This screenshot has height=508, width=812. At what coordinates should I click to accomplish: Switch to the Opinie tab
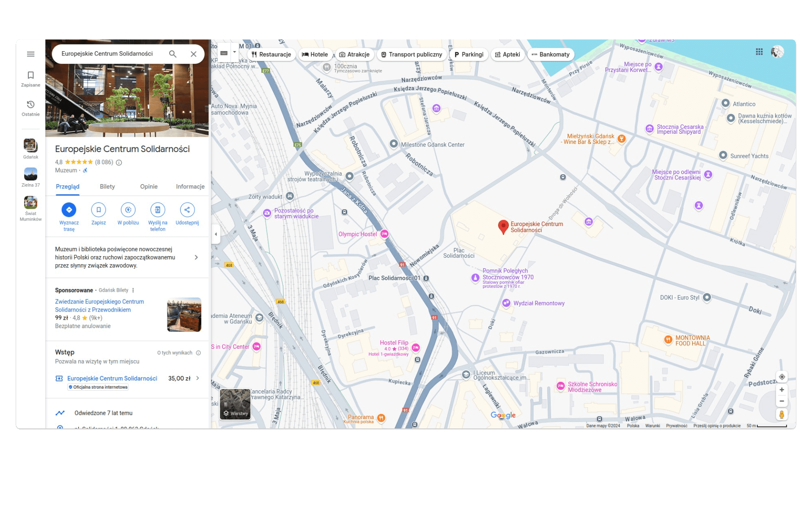pos(149,187)
